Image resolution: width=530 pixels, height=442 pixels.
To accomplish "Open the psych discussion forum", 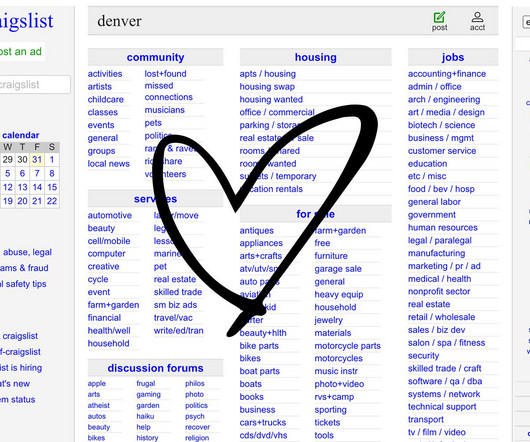I will tap(195, 416).
